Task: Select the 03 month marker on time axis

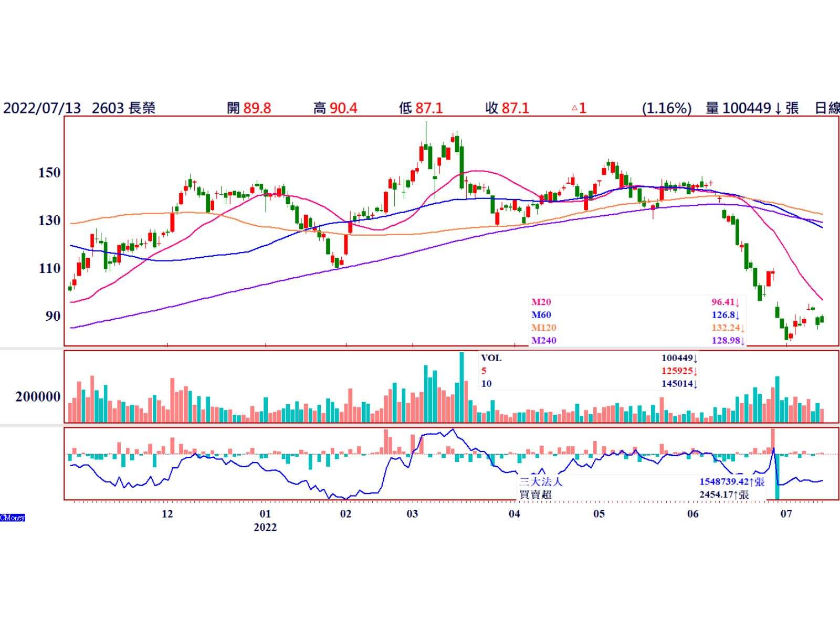Action: pyautogui.click(x=412, y=513)
